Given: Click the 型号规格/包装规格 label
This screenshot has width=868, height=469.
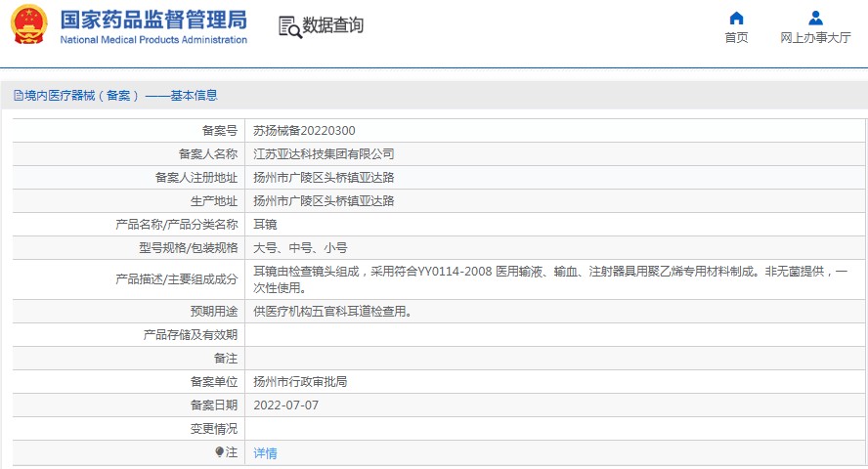Looking at the screenshot, I should 189,248.
